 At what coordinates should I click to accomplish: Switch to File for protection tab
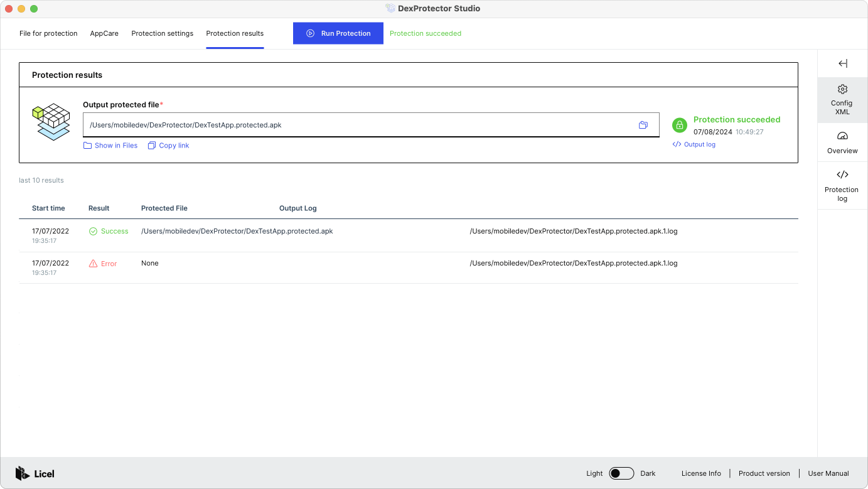pyautogui.click(x=48, y=33)
